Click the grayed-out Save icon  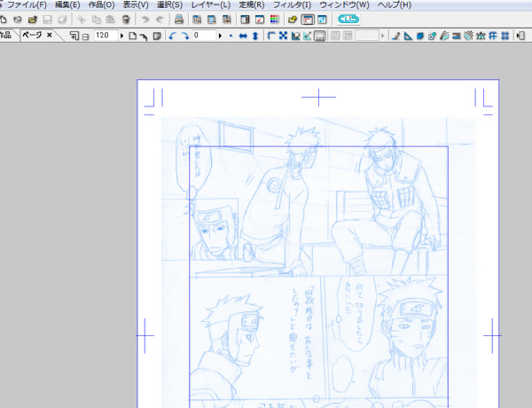tap(47, 20)
